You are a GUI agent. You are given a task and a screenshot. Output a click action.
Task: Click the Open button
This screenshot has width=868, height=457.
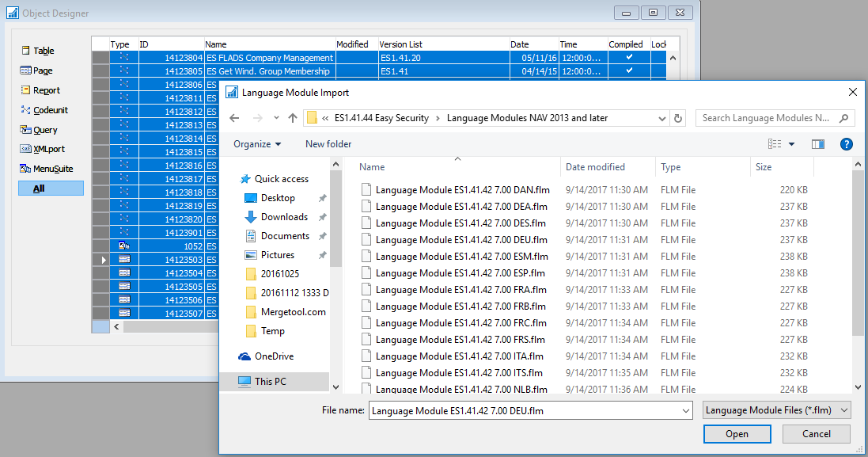click(x=737, y=434)
